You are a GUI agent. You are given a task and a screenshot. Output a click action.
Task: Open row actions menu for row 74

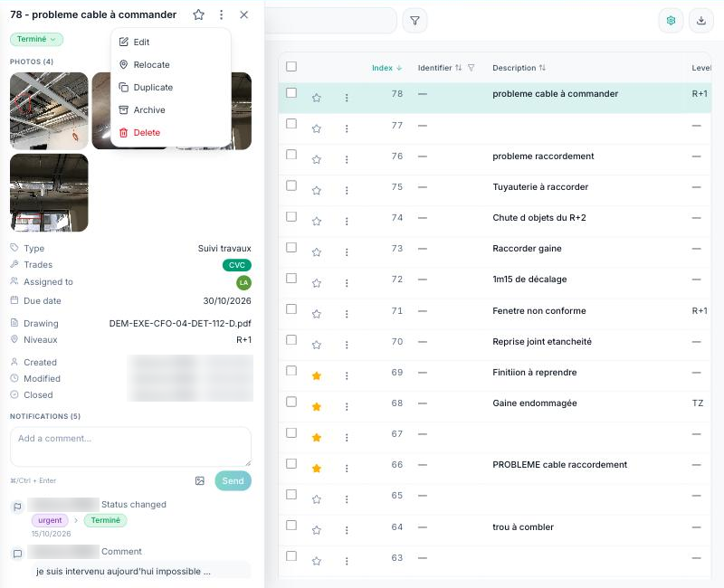[x=347, y=222]
